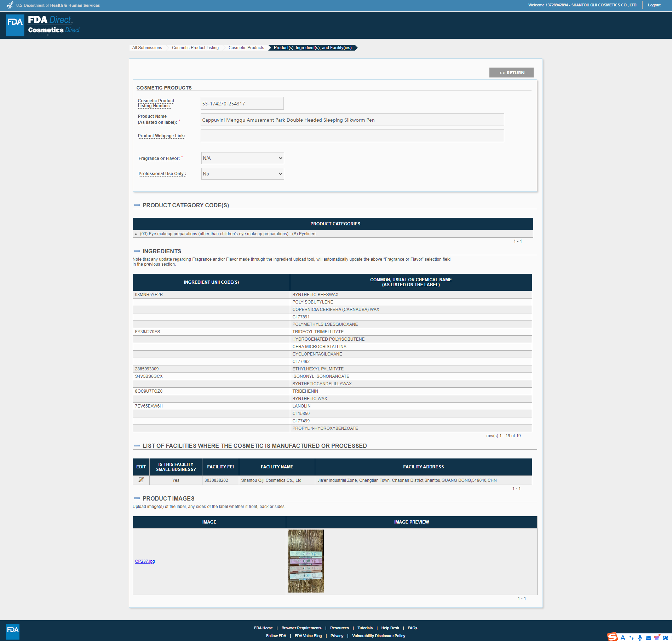This screenshot has width=672, height=641.
Task: Click the Sogou input method S logo
Action: click(613, 637)
